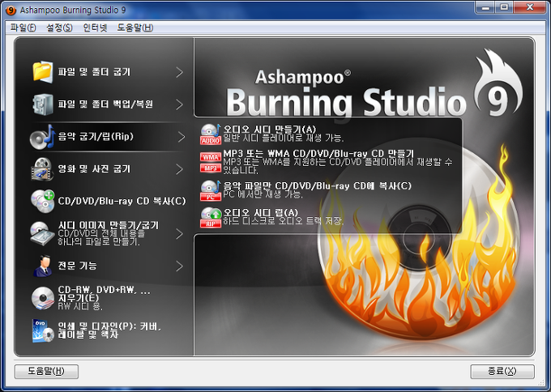551x392 pixels.
Task: Open the 설정(S) menu
Action: click(59, 28)
